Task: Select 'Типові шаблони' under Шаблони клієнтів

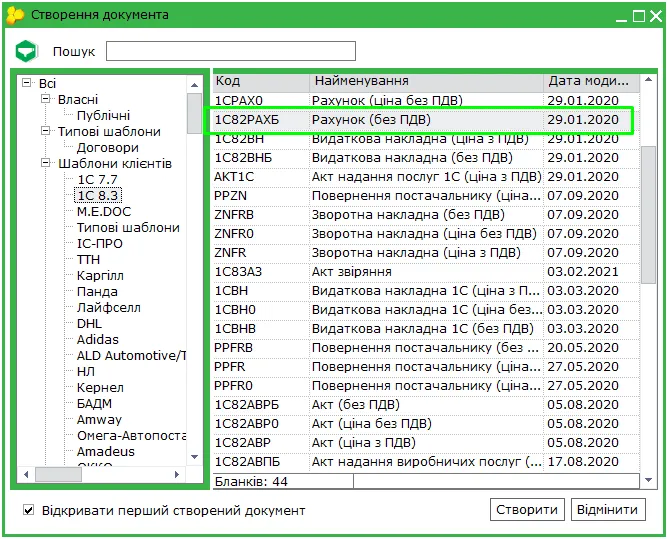Action: (x=128, y=228)
